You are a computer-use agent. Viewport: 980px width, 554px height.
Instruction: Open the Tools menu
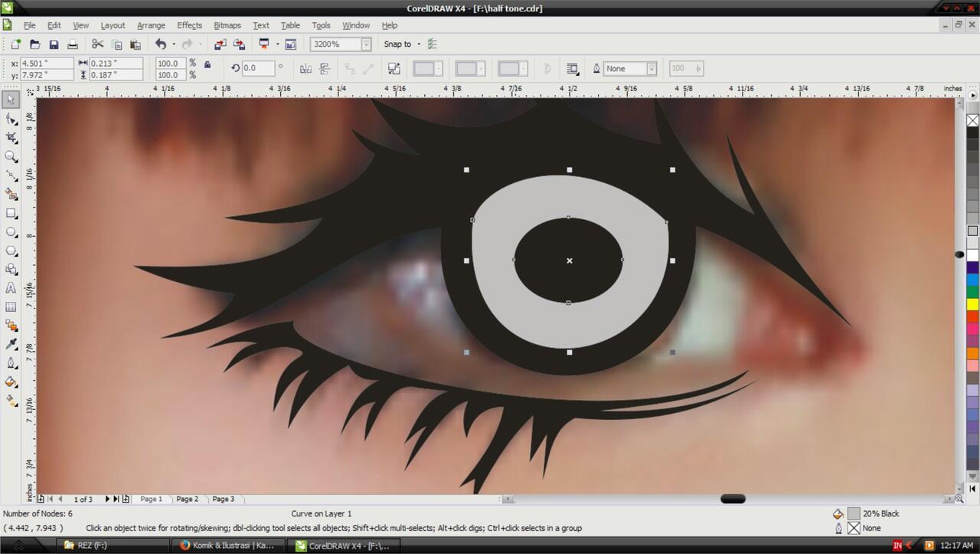point(322,25)
